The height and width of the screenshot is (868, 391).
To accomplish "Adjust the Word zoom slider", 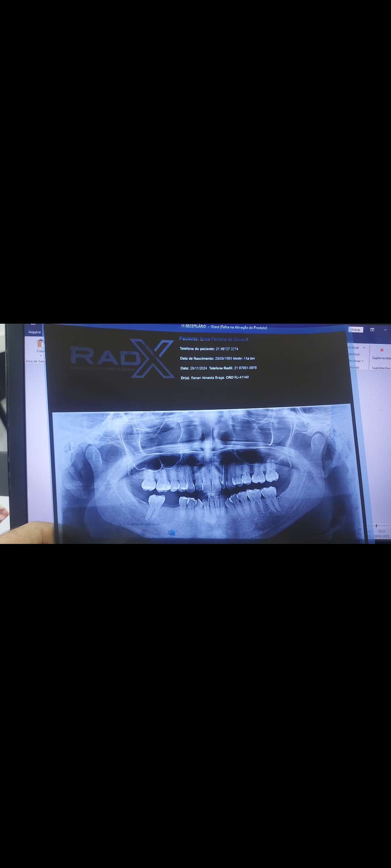I will click(x=377, y=526).
